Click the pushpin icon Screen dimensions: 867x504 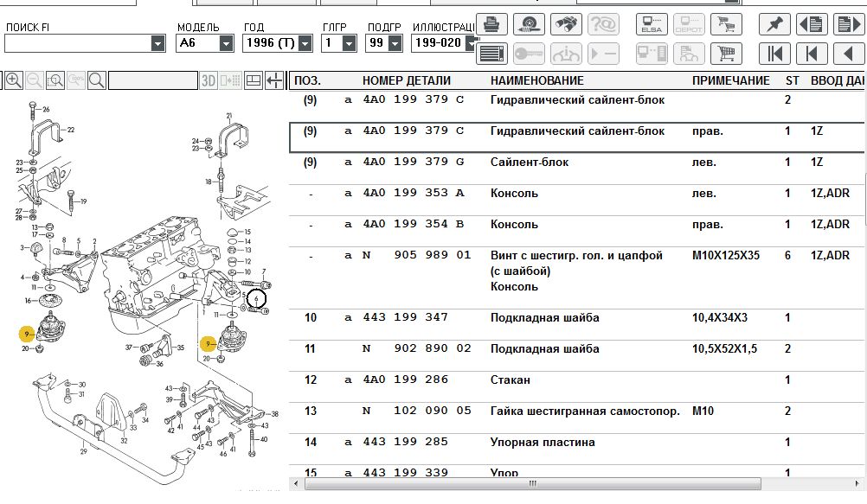tap(774, 24)
